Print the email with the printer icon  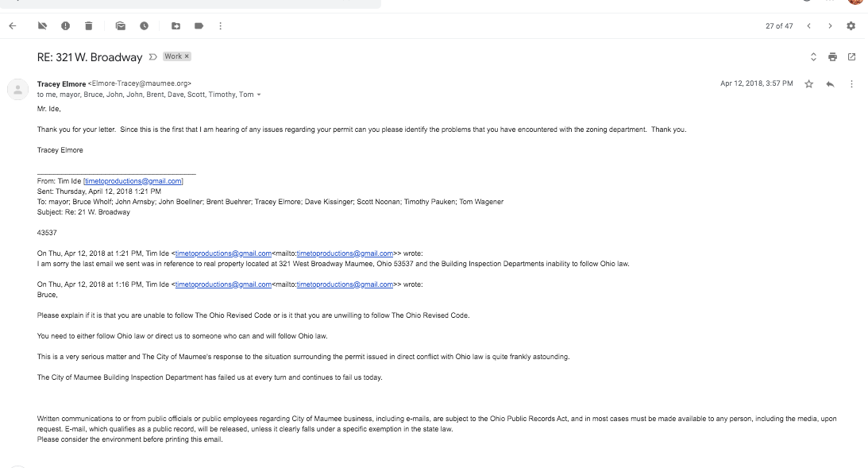[x=832, y=57]
